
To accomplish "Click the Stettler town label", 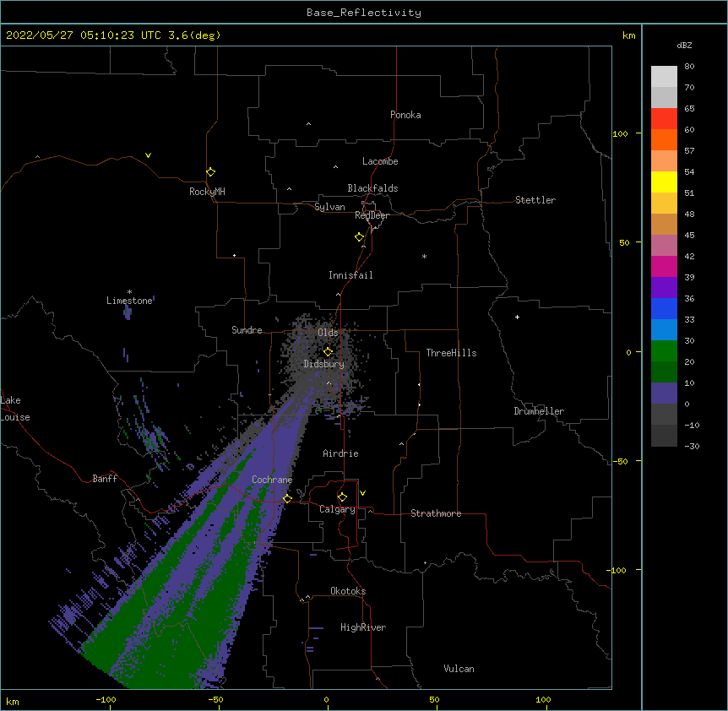I will click(x=535, y=200).
